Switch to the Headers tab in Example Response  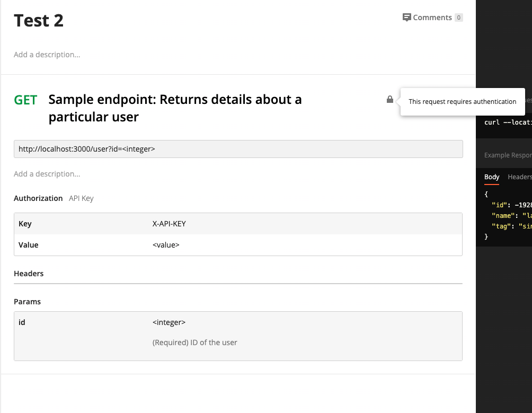click(x=520, y=177)
